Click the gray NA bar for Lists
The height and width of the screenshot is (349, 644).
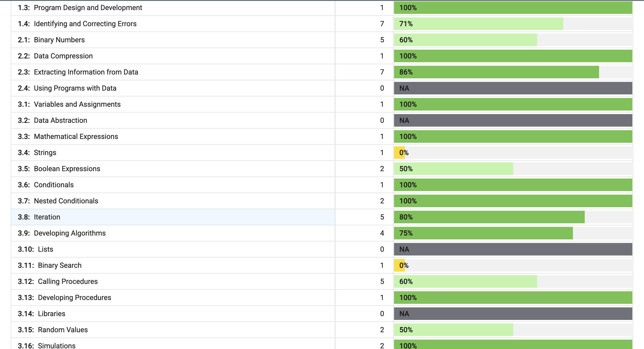pos(513,249)
